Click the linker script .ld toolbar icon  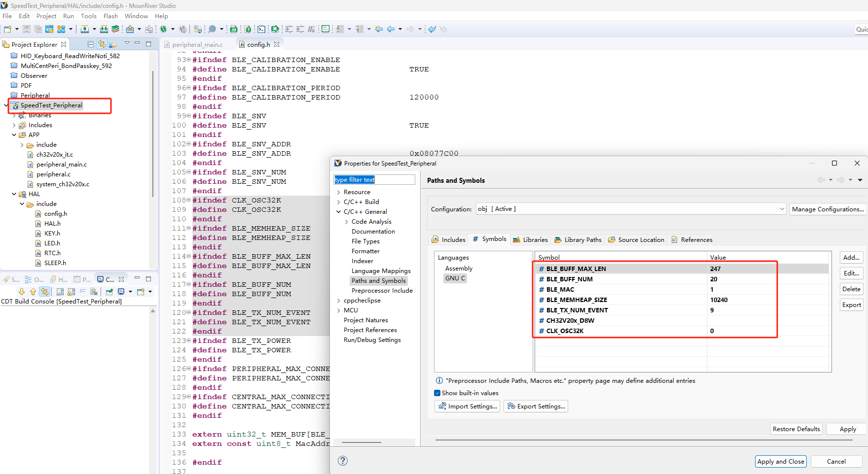point(234,29)
